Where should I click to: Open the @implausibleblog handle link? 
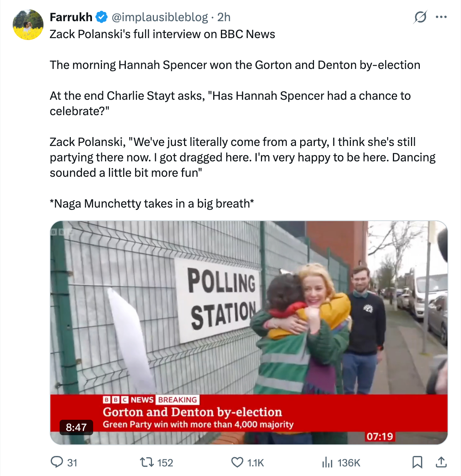[x=160, y=17]
